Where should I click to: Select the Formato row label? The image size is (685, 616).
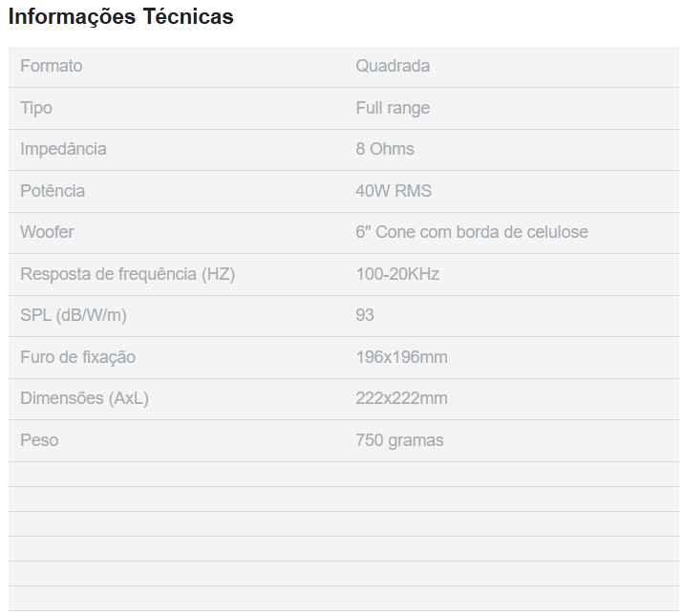[52, 66]
